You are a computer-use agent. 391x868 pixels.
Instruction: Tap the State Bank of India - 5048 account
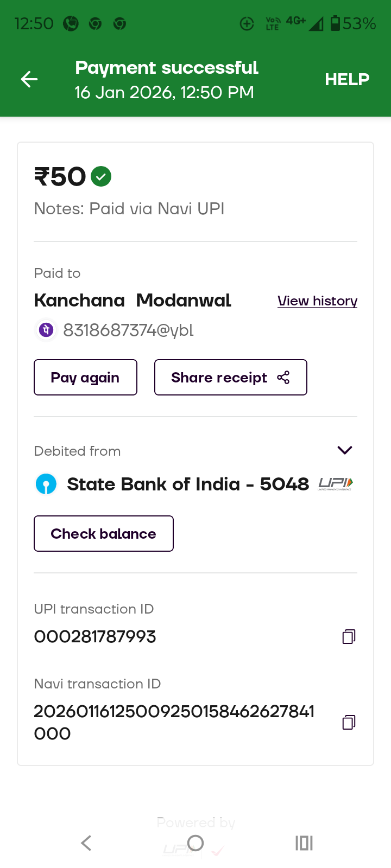point(187,484)
